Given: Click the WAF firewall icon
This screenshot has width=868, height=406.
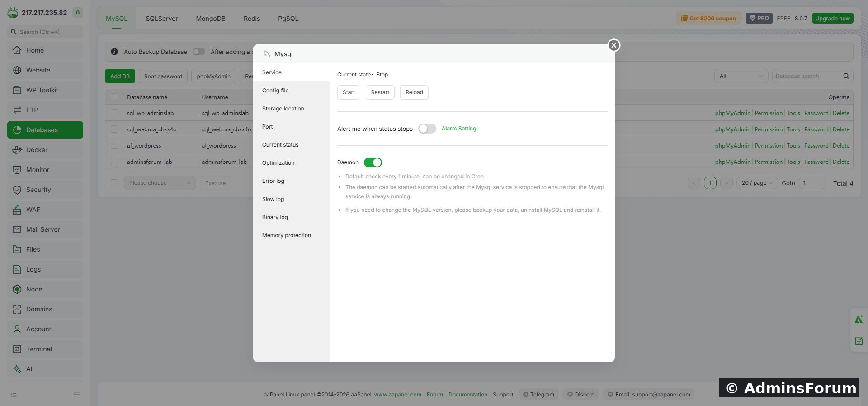Looking at the screenshot, I should coord(17,210).
